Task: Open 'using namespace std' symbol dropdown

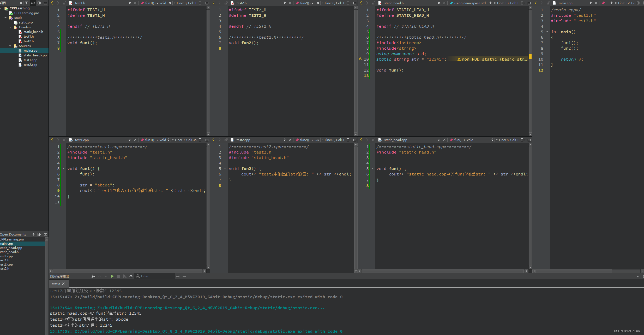Action: tap(490, 3)
